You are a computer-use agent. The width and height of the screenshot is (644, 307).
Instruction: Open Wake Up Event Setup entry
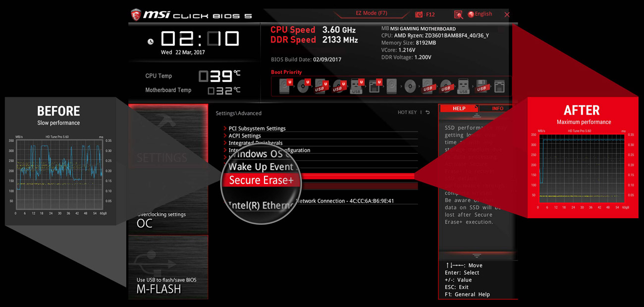pos(262,167)
